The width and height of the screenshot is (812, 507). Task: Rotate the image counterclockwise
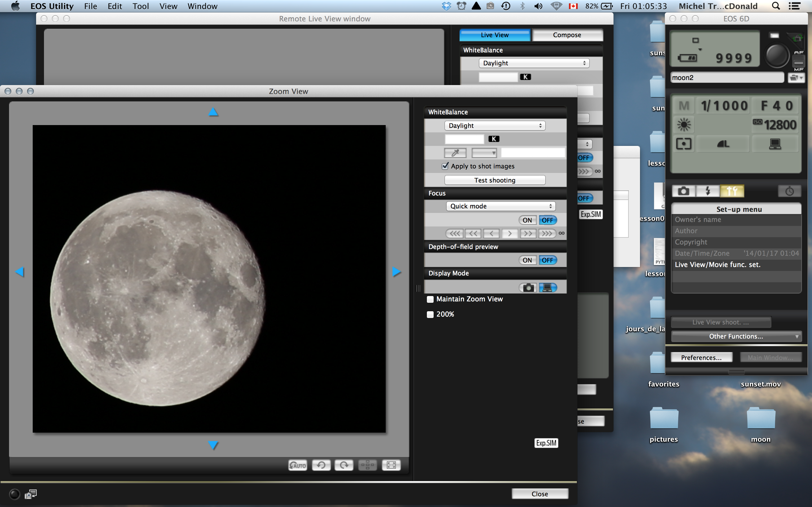321,465
